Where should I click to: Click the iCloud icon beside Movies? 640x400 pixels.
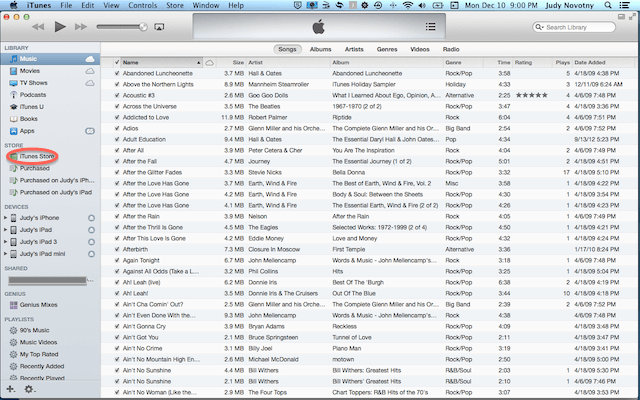tap(90, 71)
